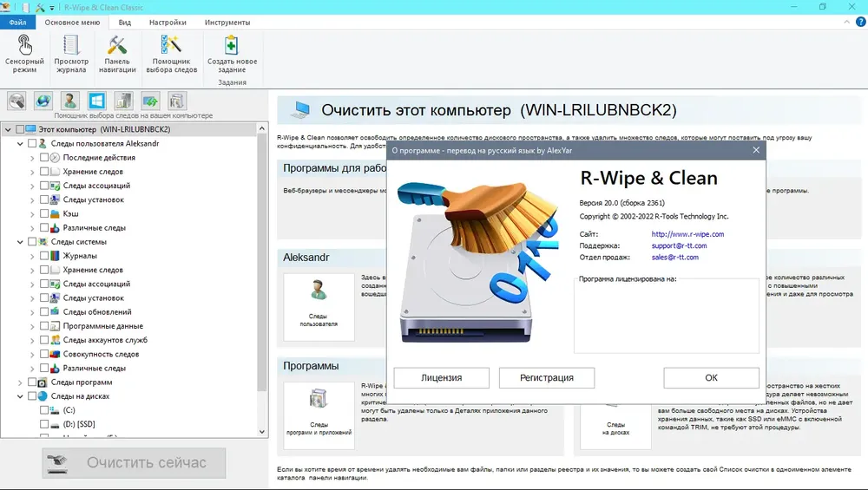Click the Журналы tree item icon

[55, 256]
